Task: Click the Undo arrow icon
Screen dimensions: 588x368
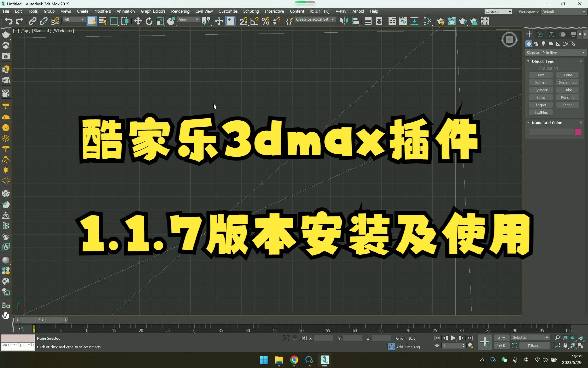Action: tap(9, 21)
